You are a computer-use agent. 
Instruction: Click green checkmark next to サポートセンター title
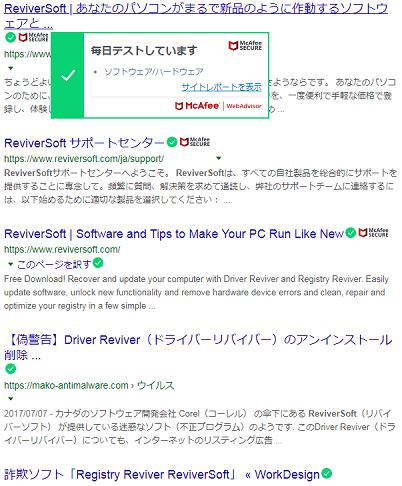click(172, 142)
